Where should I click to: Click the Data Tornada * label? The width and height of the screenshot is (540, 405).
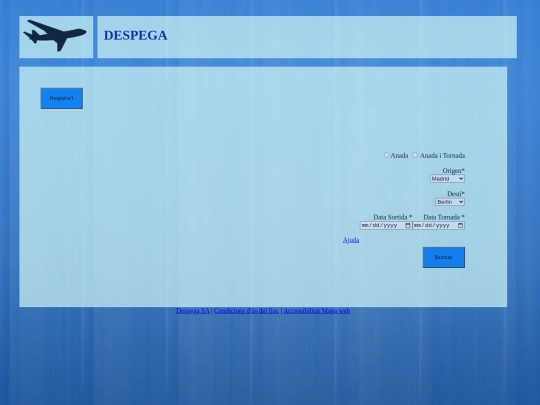[444, 217]
